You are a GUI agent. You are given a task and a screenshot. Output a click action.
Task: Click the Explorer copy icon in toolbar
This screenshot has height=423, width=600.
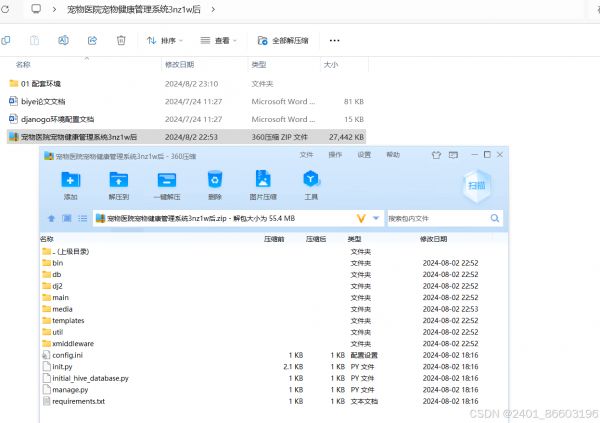coord(6,40)
